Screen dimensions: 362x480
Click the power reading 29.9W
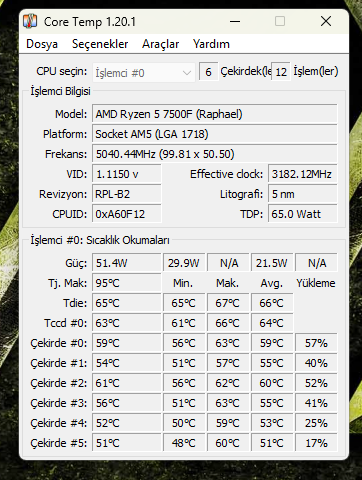tap(184, 263)
